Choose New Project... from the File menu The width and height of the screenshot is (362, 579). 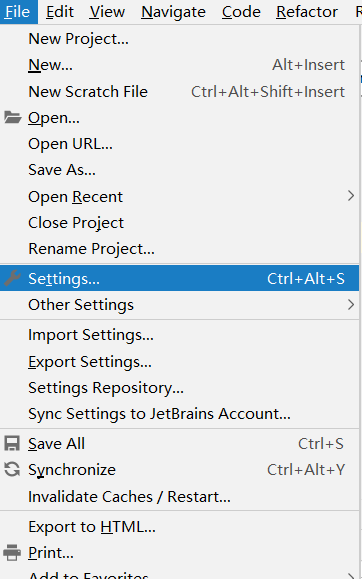pyautogui.click(x=180, y=38)
